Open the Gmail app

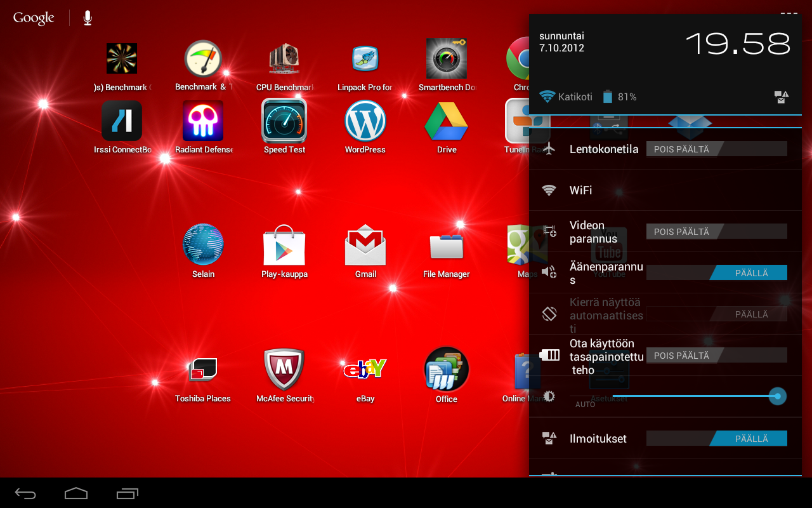click(365, 251)
